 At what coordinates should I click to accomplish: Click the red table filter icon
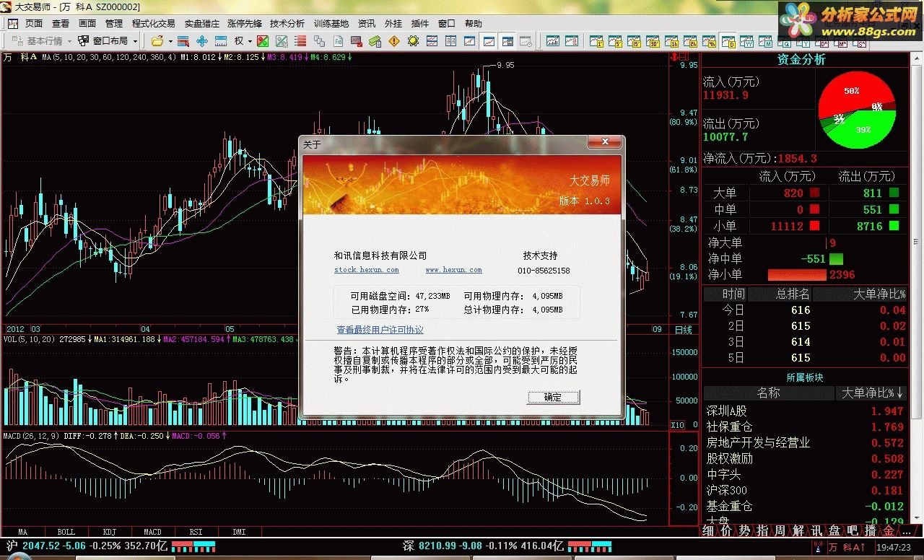point(183,41)
